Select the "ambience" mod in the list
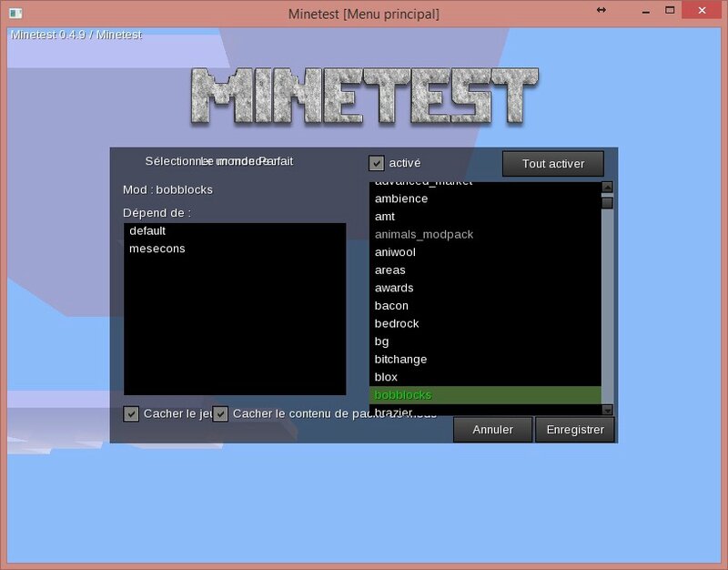 point(401,198)
